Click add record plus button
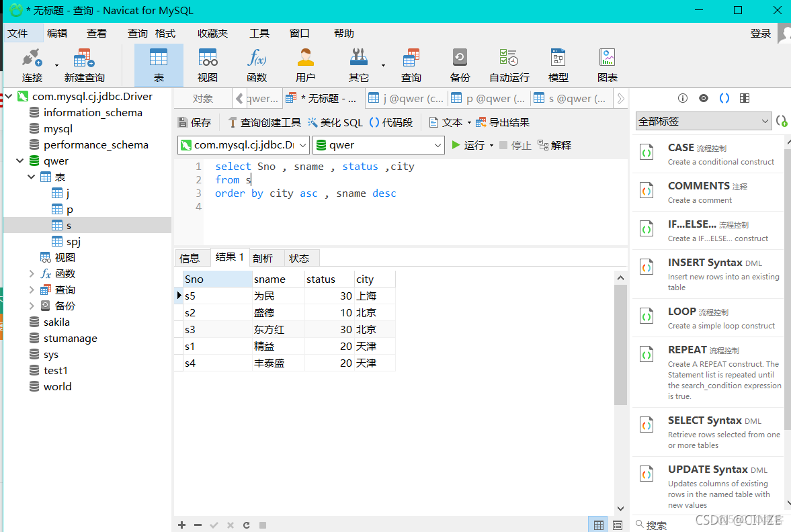The image size is (791, 532). 181,525
